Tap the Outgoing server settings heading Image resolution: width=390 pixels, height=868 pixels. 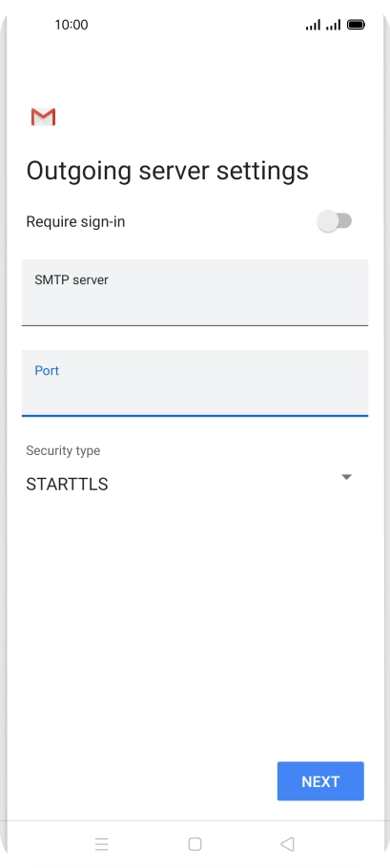(168, 171)
